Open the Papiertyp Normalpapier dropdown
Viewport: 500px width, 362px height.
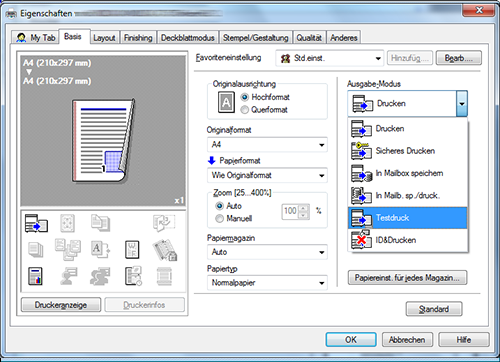(267, 283)
